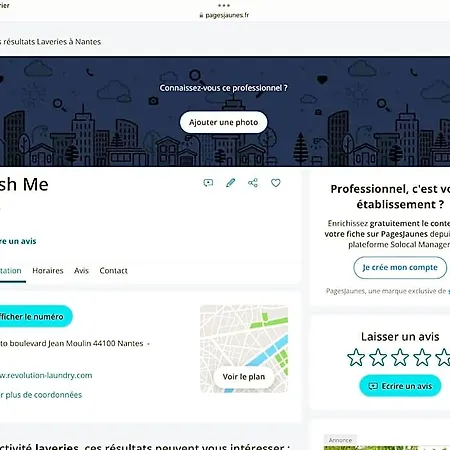The height and width of the screenshot is (450, 450).
Task: Open the Horaires tab
Action: (x=48, y=271)
